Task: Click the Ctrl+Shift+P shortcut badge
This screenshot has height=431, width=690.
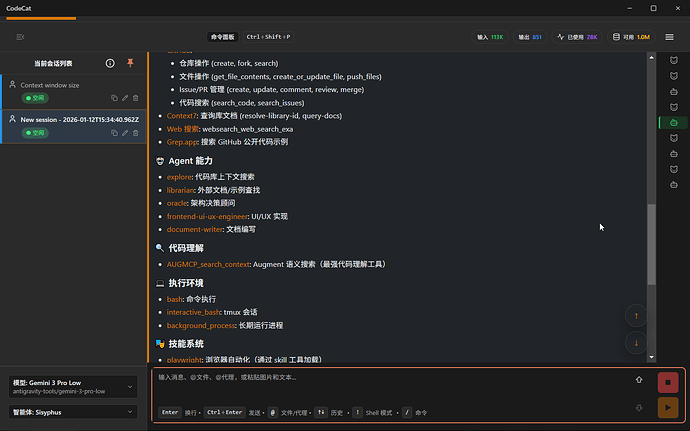Action: click(268, 37)
